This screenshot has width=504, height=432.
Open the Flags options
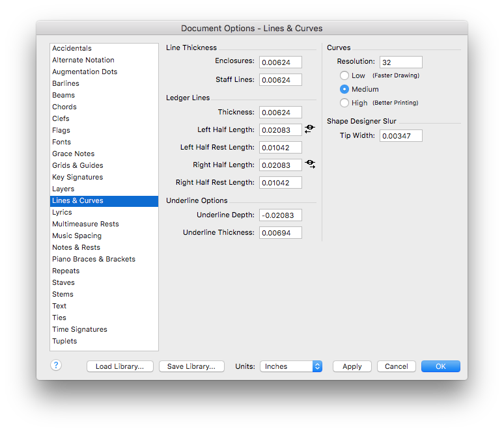104,130
